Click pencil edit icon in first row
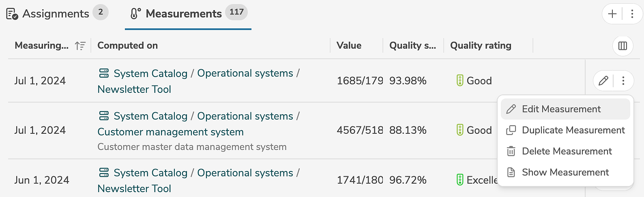 (603, 81)
